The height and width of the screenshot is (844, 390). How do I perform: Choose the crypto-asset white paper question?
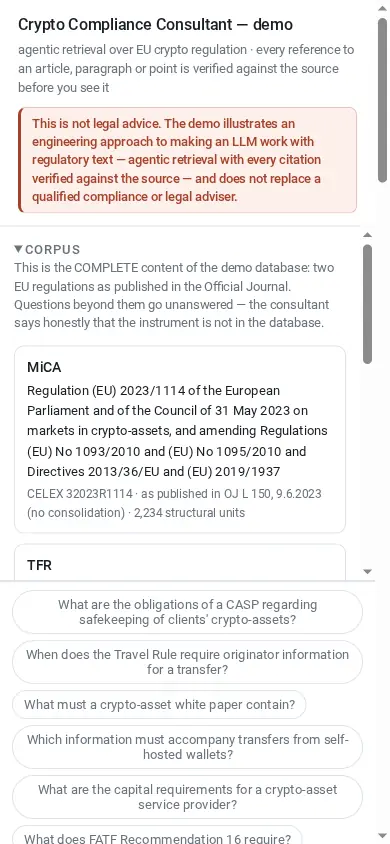click(x=159, y=705)
